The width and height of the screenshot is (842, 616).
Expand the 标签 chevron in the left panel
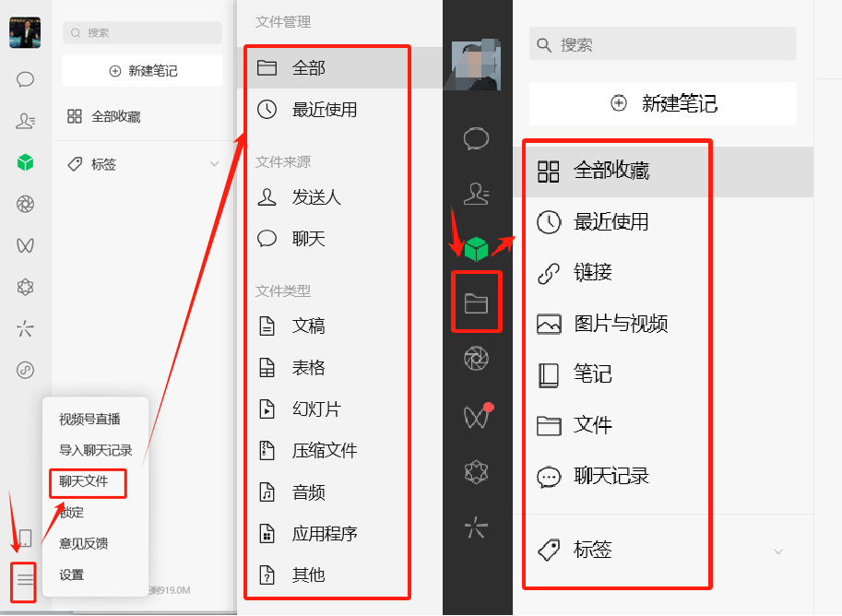[214, 164]
